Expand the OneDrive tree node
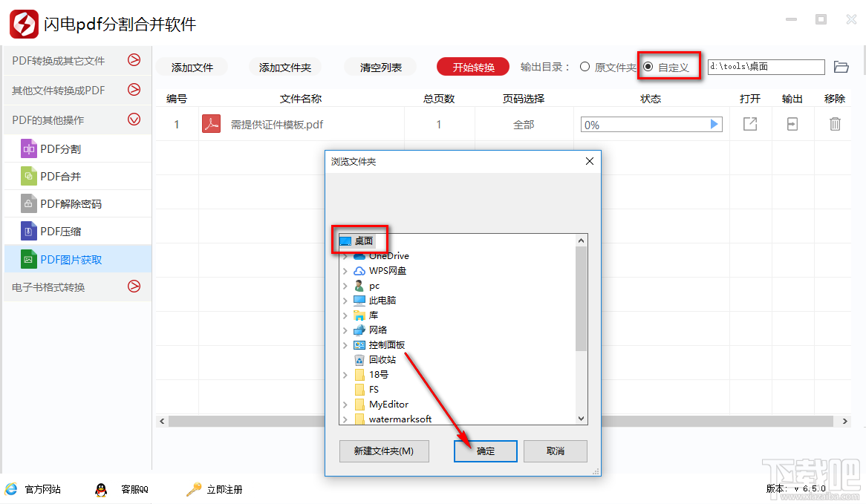Viewport: 866px width, 504px height. coord(346,255)
